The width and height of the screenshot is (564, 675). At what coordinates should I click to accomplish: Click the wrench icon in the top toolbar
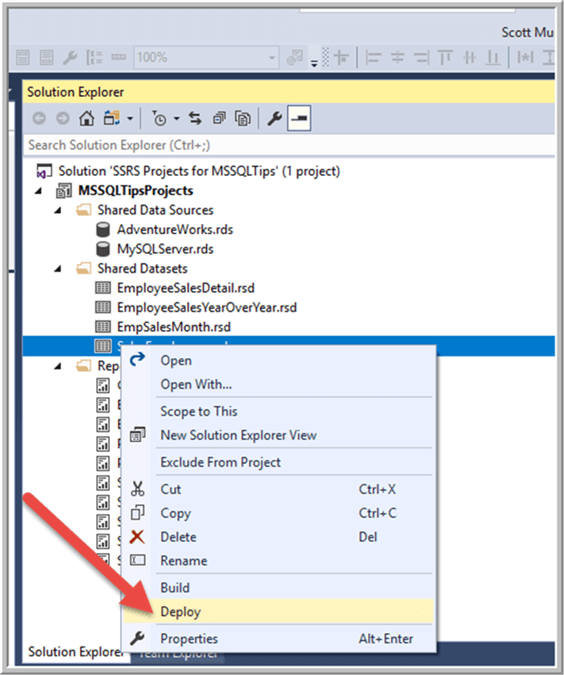70,57
